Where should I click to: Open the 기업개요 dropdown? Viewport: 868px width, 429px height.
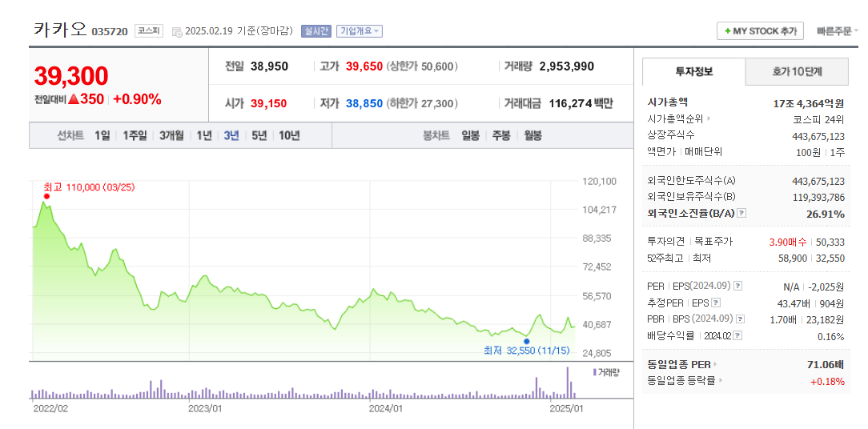[360, 31]
